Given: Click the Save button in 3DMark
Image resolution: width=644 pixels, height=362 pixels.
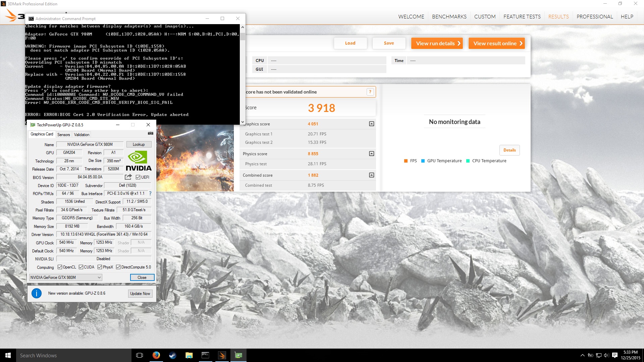Looking at the screenshot, I should (389, 43).
